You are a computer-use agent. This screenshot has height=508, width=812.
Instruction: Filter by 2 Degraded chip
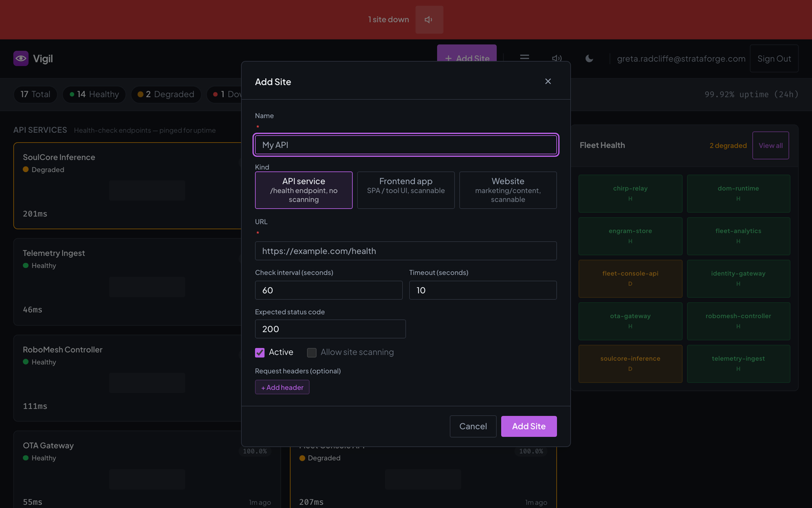[166, 94]
